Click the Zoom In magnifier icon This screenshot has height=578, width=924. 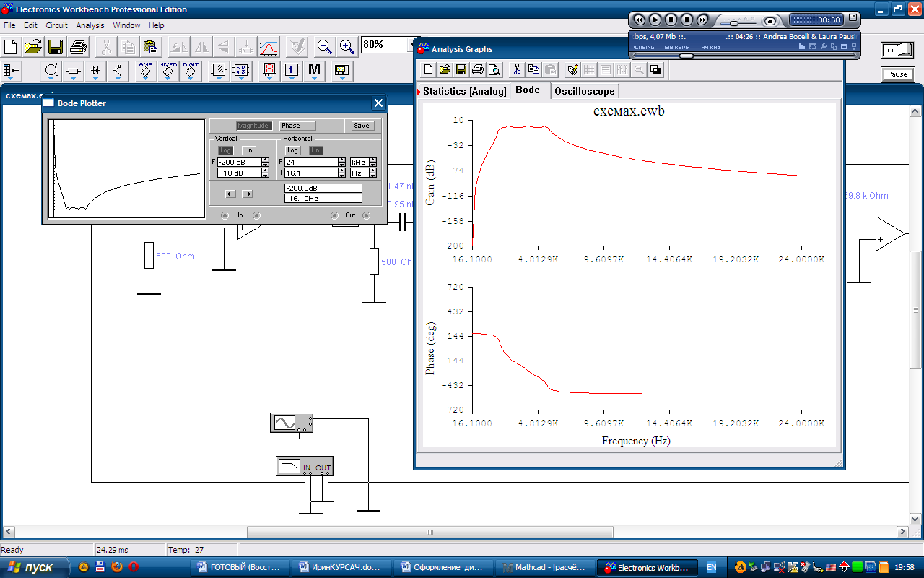coord(347,48)
